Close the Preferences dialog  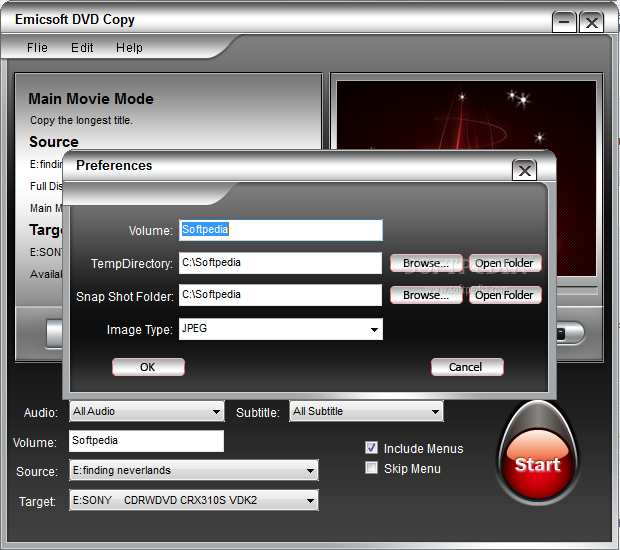pyautogui.click(x=524, y=170)
